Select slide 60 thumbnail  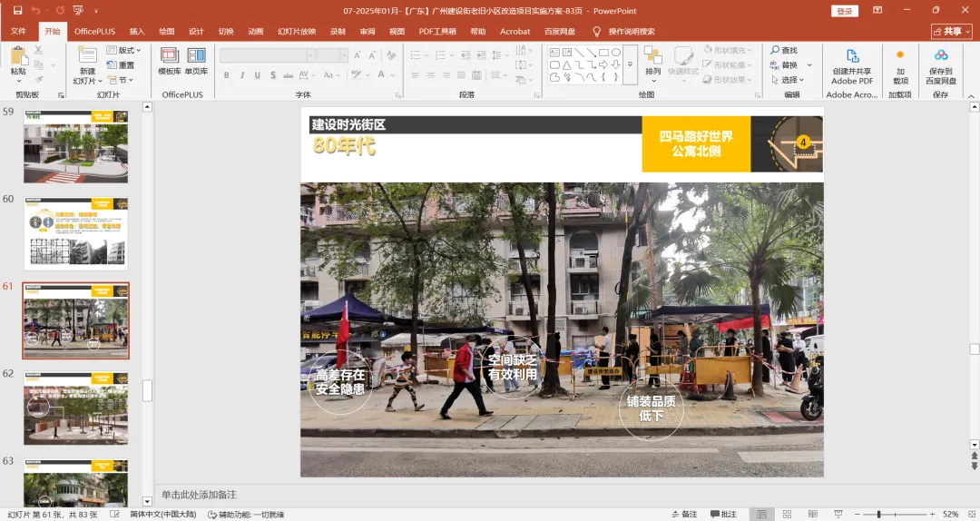[x=75, y=233]
